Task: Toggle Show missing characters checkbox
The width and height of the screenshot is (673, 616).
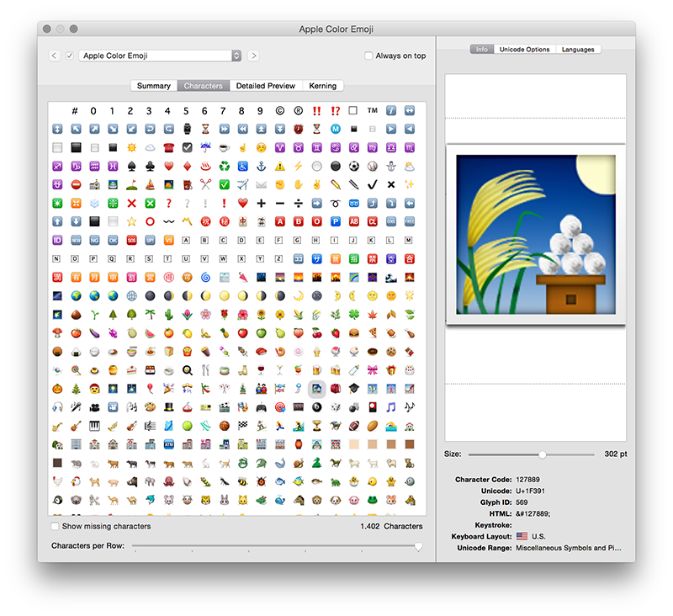Action: [x=56, y=526]
